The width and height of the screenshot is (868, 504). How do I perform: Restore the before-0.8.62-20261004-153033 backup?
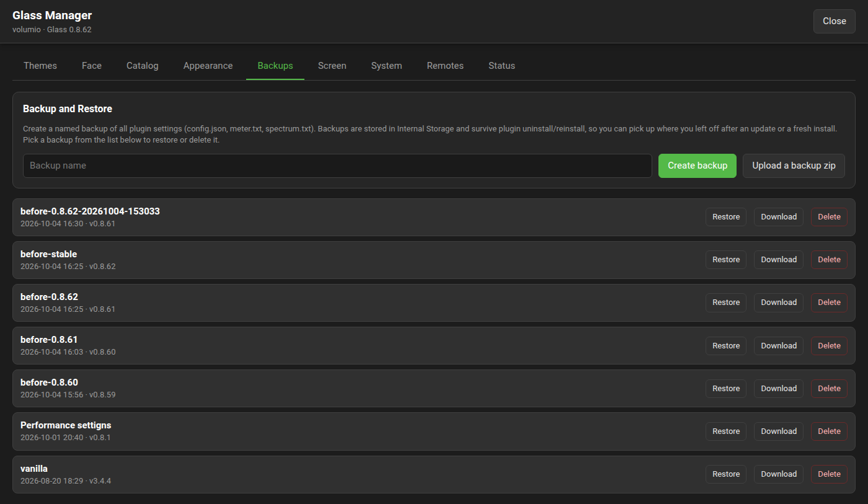726,217
